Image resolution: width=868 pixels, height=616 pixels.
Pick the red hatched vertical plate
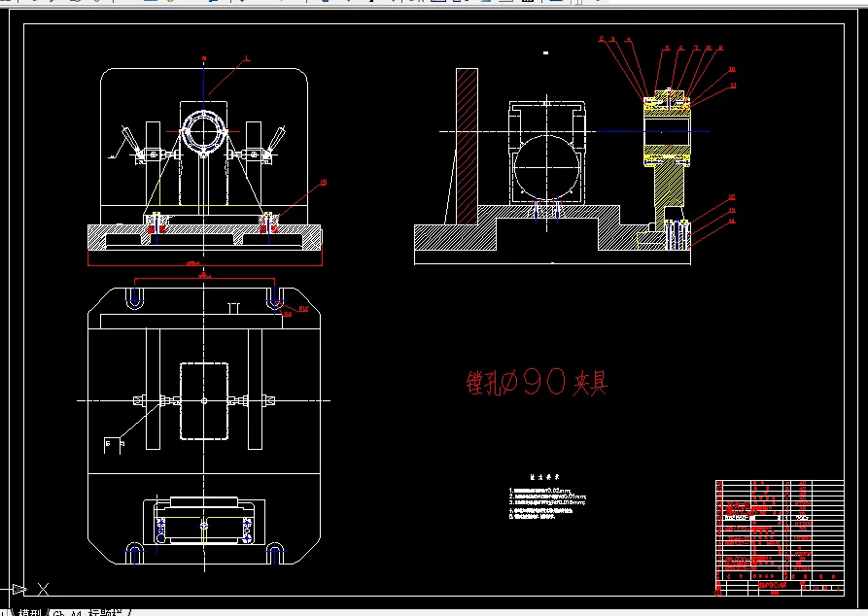pyautogui.click(x=467, y=146)
